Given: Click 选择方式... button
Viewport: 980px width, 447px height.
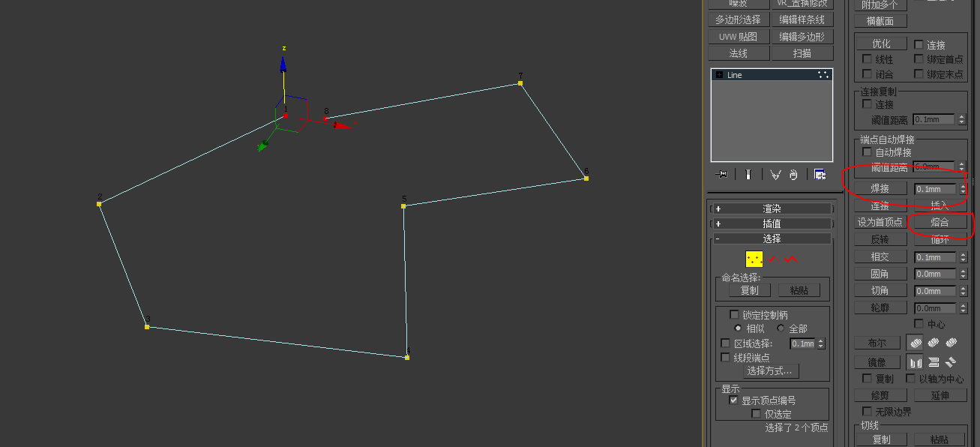Looking at the screenshot, I should pos(770,370).
